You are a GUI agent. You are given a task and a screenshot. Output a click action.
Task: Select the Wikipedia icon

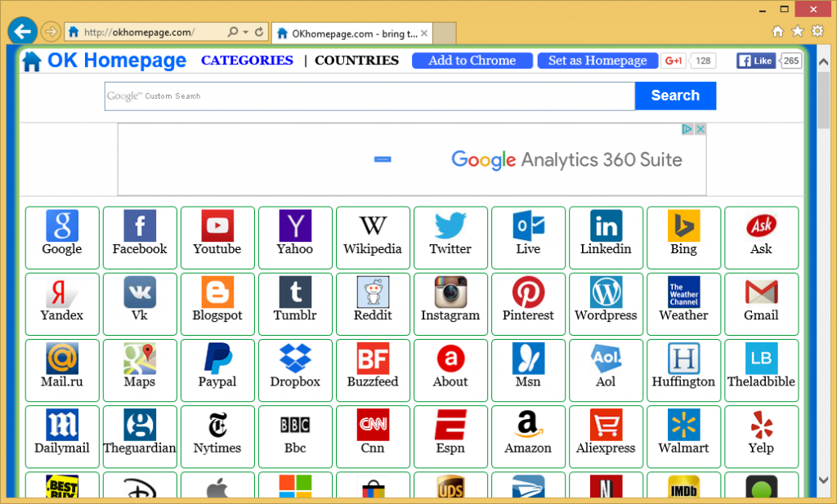tap(373, 227)
